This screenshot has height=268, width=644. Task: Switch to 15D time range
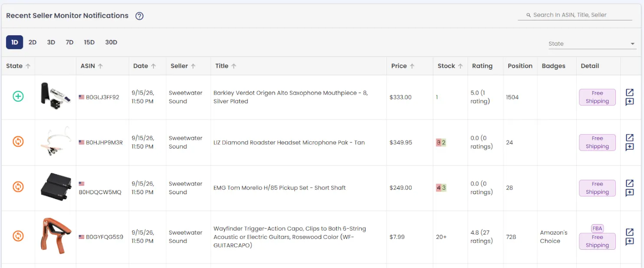89,42
